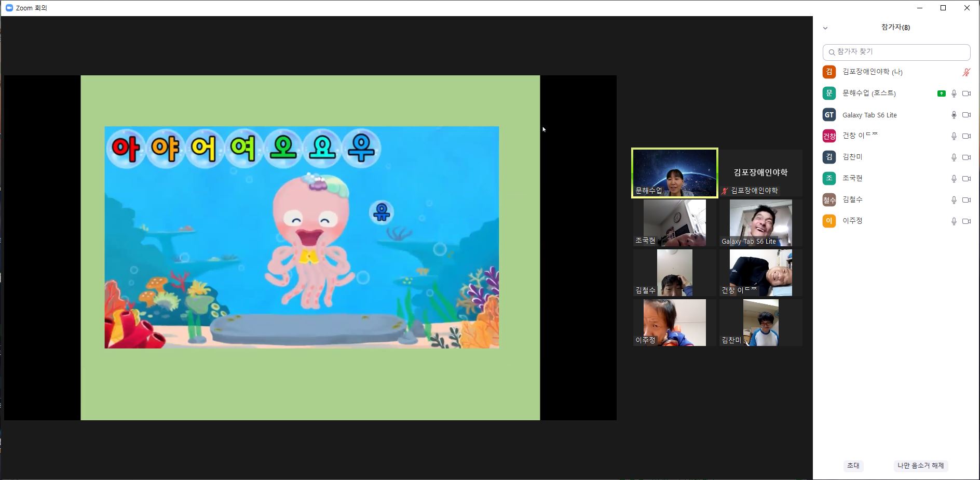Viewport: 980px width, 480px height.
Task: Select the 조국현 video thumbnail
Action: [675, 223]
